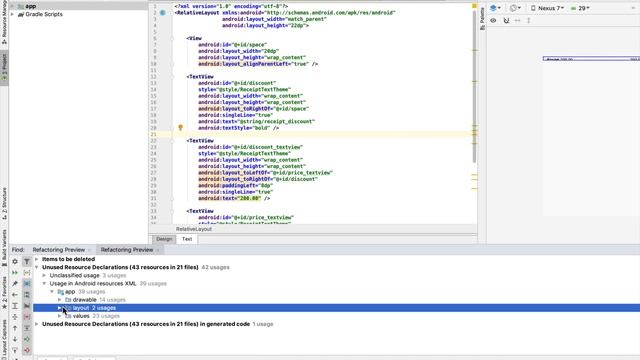The width and height of the screenshot is (640, 360).
Task: Pin the Refactoring Preview tab with pushpin icon
Action: coord(15,283)
